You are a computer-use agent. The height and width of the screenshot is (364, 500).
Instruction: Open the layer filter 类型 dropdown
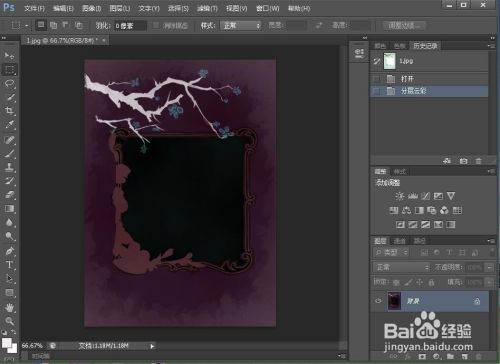point(391,253)
